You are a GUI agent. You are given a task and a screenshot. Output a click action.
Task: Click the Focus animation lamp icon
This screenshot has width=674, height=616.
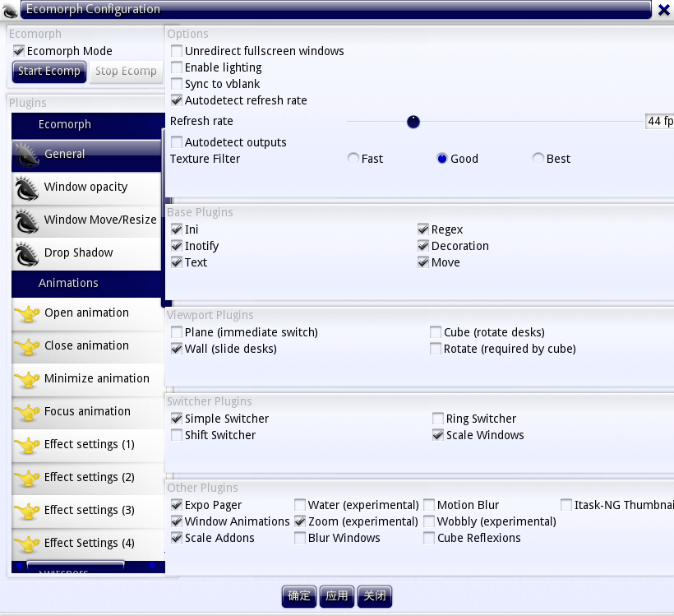(27, 412)
